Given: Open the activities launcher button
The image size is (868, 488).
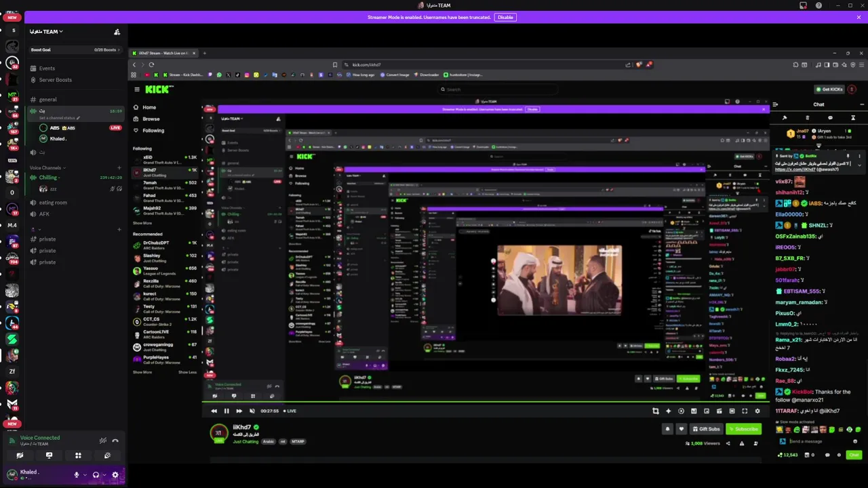Looking at the screenshot, I should click(x=78, y=455).
